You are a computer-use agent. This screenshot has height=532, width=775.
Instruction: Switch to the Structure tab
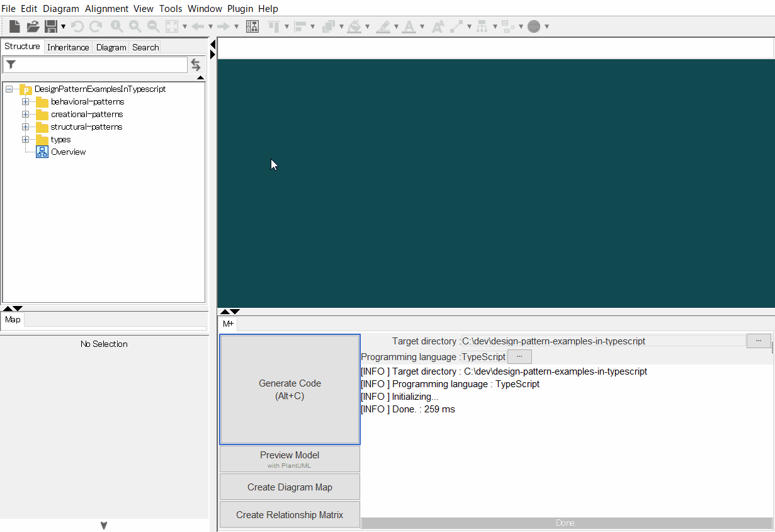pos(23,47)
